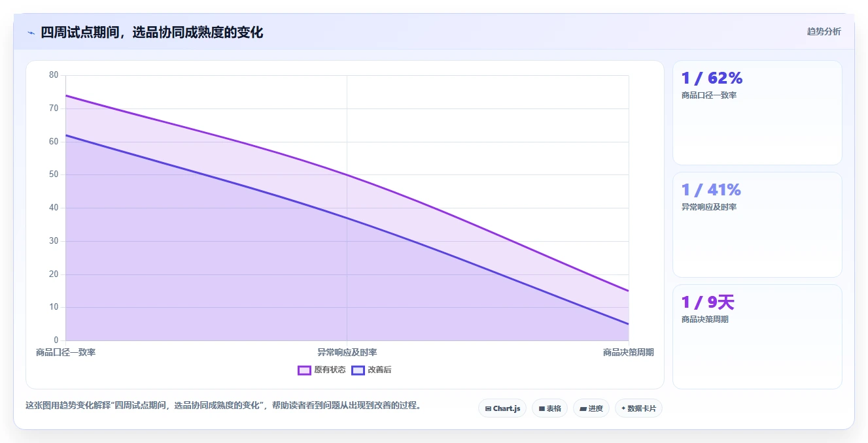Screen dimensions: 868x443
Task: Toggle the 原有状态 legend item
Action: point(322,370)
